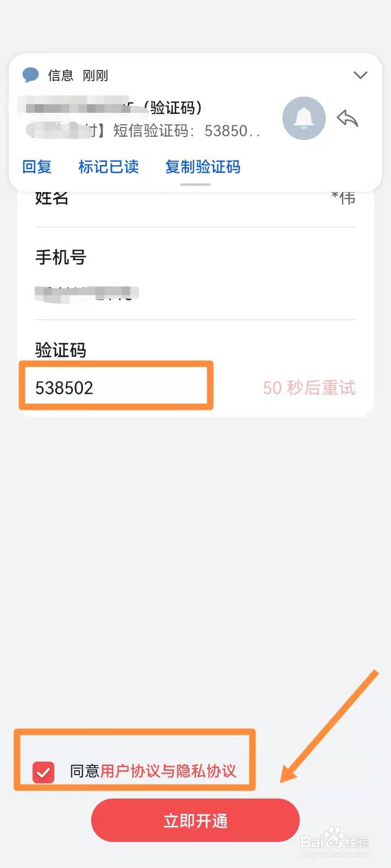Tap the 50 秒后重试 resend countdown
The image size is (391, 868).
(309, 387)
